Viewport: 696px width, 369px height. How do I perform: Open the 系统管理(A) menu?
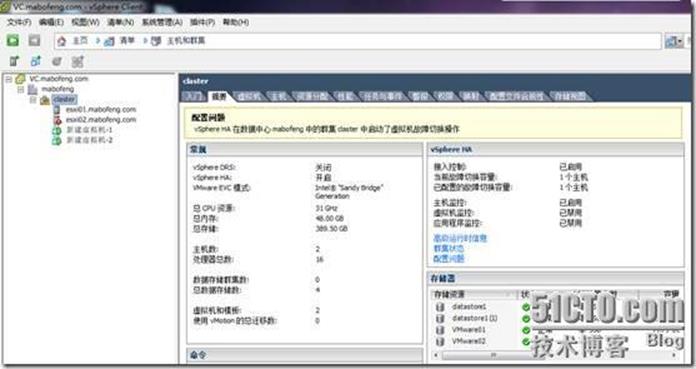[x=162, y=22]
